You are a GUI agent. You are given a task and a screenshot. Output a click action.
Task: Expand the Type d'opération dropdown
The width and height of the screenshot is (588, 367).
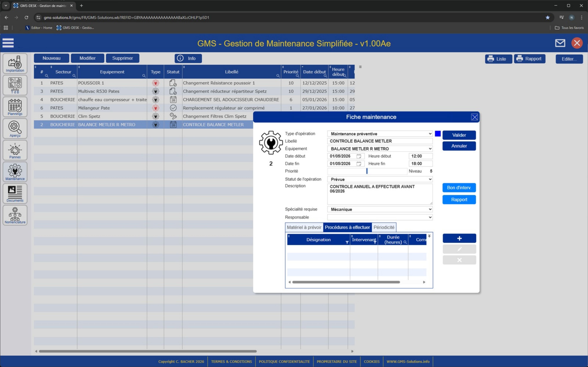430,134
